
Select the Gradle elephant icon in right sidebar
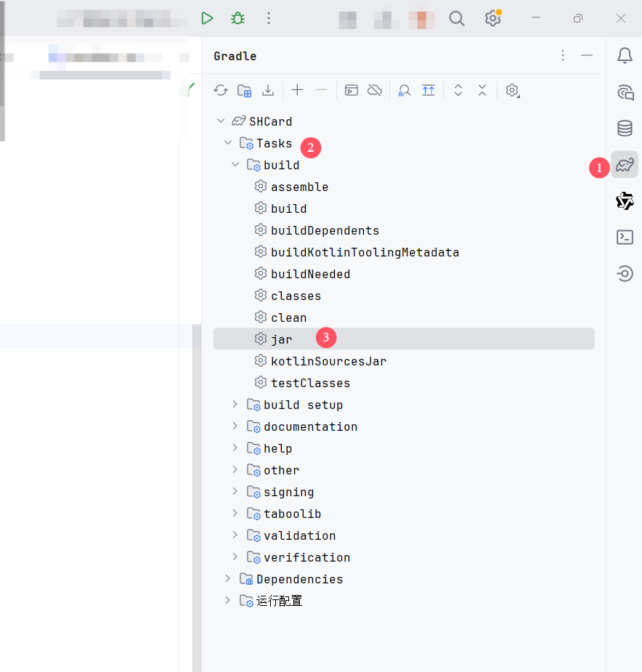624,165
